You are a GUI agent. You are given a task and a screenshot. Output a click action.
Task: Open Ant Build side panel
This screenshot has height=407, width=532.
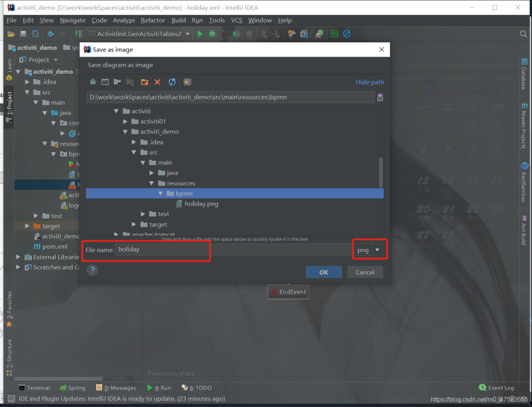524,229
